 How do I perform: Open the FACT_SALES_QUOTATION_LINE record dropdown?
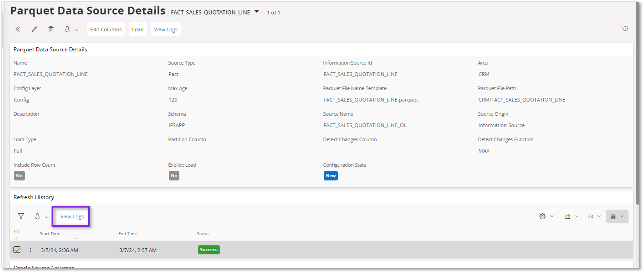(257, 12)
